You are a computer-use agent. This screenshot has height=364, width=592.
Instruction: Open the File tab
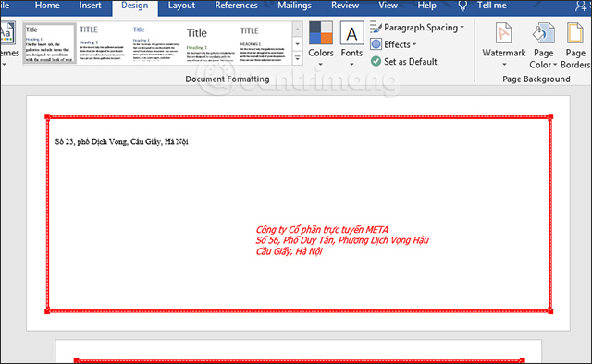[x=5, y=6]
